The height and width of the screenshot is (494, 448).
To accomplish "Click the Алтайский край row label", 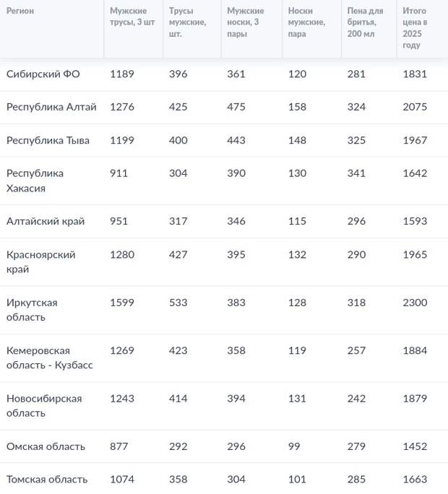I will coord(46,221).
